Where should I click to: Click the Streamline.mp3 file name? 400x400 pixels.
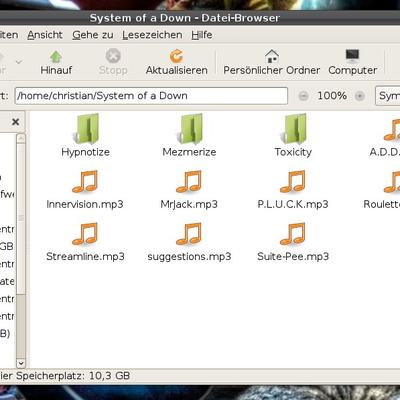click(85, 256)
